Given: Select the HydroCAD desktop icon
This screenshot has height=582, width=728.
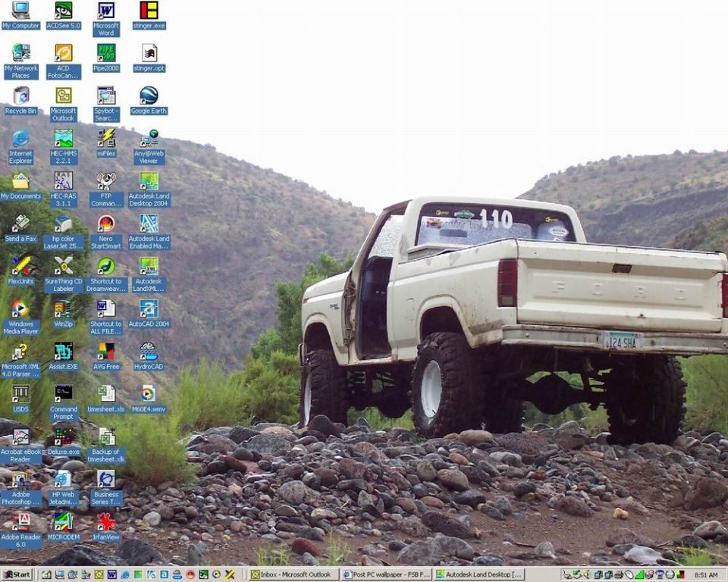Looking at the screenshot, I should (x=149, y=357).
